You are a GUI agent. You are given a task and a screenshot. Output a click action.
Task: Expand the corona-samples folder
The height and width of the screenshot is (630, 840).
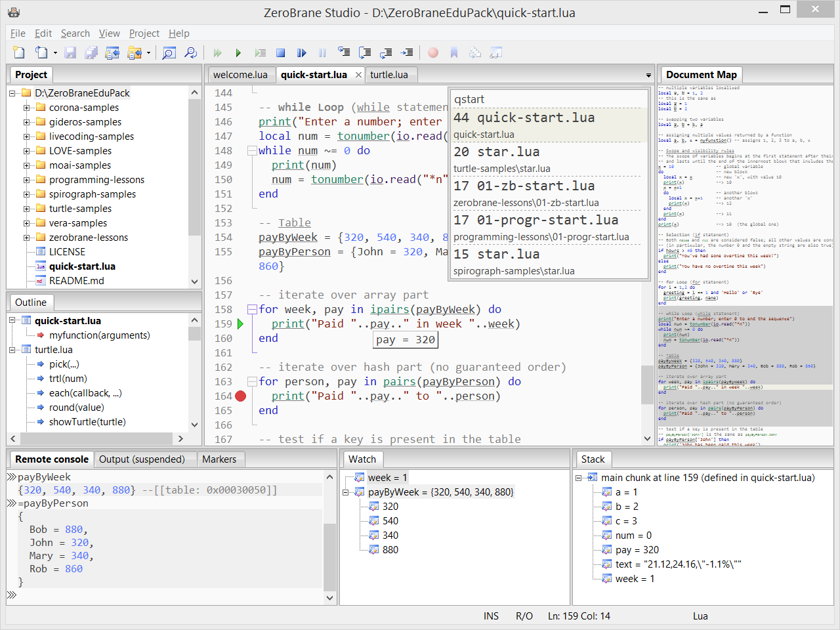tap(27, 108)
